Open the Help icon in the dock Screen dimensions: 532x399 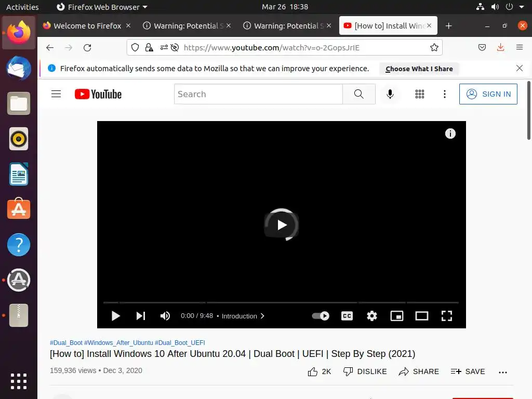[19, 245]
